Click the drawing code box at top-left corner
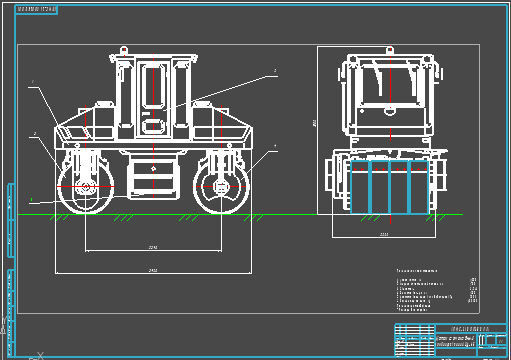This screenshot has height=360, width=511. [37, 9]
